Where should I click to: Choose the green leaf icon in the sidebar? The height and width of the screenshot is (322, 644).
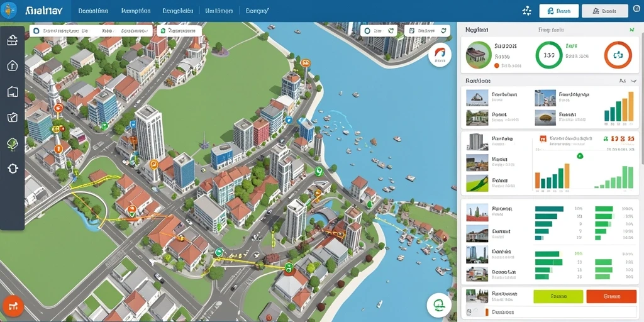click(x=13, y=143)
